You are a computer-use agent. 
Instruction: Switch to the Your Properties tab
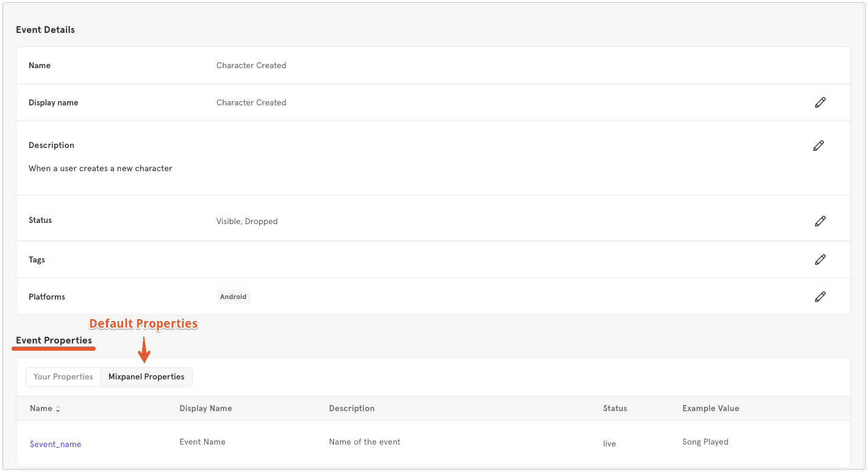63,376
